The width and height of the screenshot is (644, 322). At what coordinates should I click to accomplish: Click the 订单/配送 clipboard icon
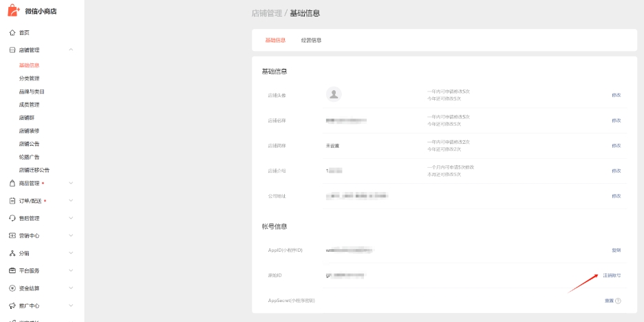pos(12,201)
